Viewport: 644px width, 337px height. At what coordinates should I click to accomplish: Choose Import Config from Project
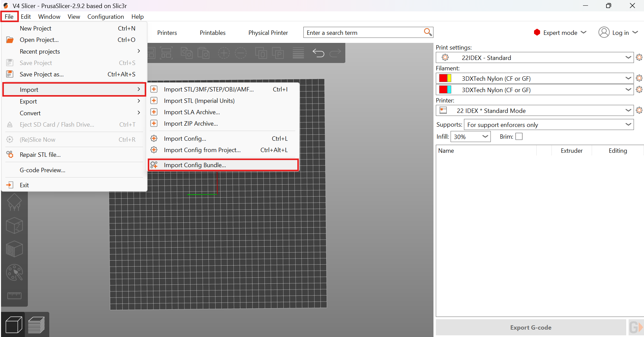223,150
